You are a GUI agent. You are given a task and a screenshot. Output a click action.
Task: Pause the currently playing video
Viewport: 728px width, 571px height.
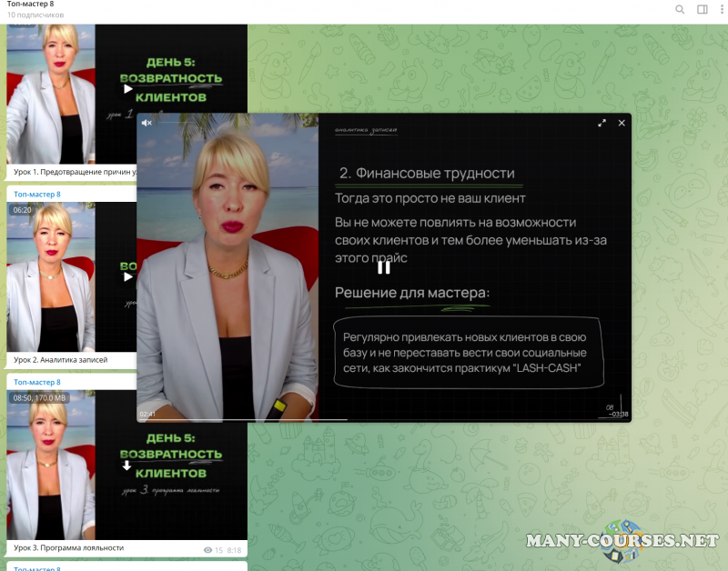click(x=383, y=267)
